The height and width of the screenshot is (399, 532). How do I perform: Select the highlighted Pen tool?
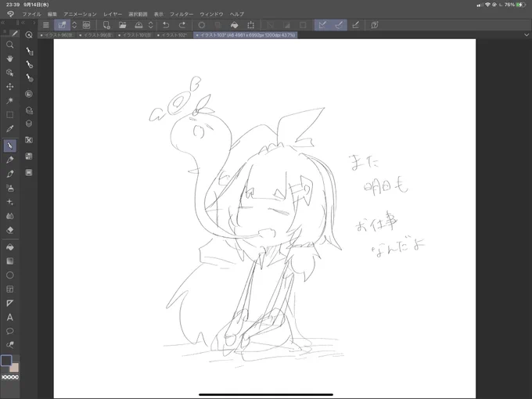point(10,146)
